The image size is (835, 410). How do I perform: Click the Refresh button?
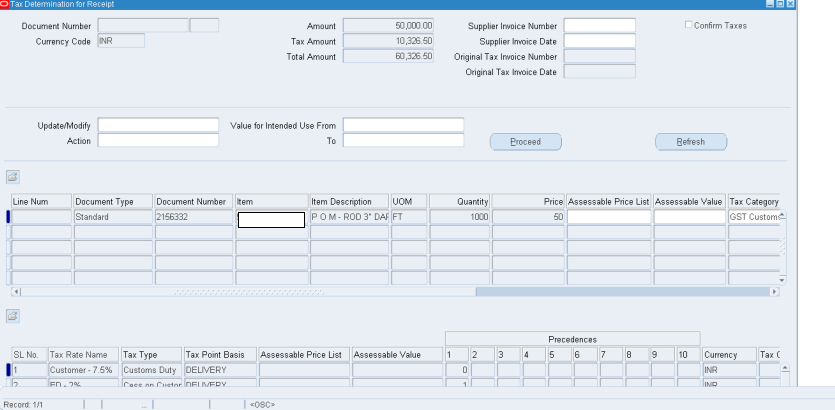[x=691, y=142]
